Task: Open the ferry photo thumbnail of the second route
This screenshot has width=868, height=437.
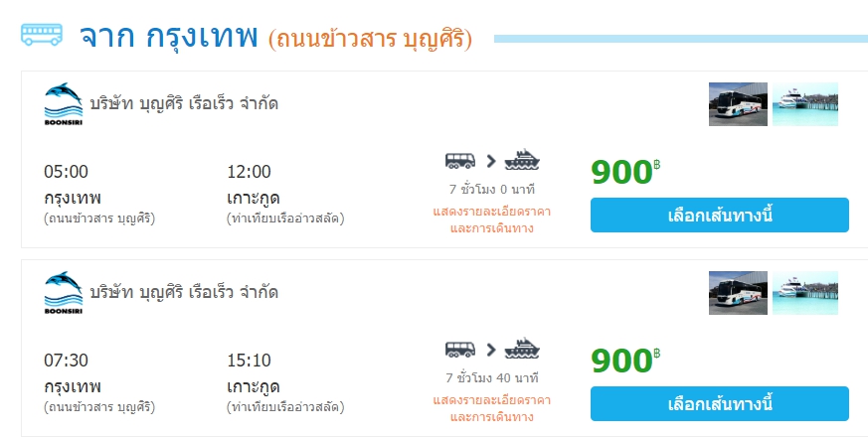Action: pos(805,293)
